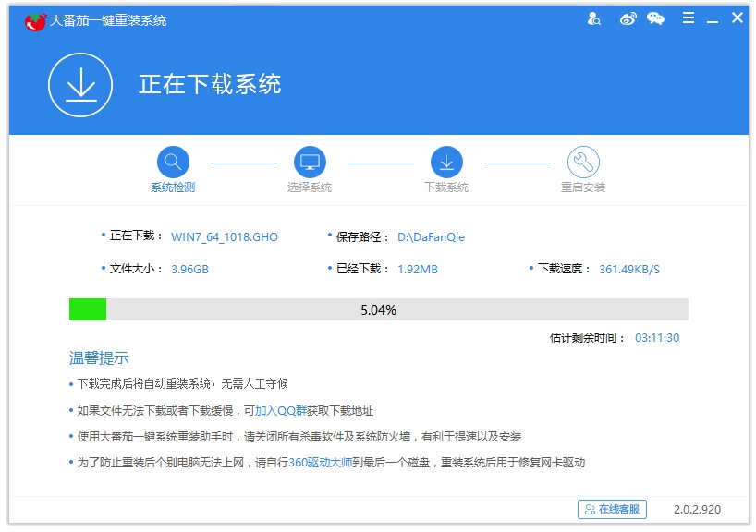756x532 pixels.
Task: Click the WeChat chat bubbles icon
Action: (655, 18)
